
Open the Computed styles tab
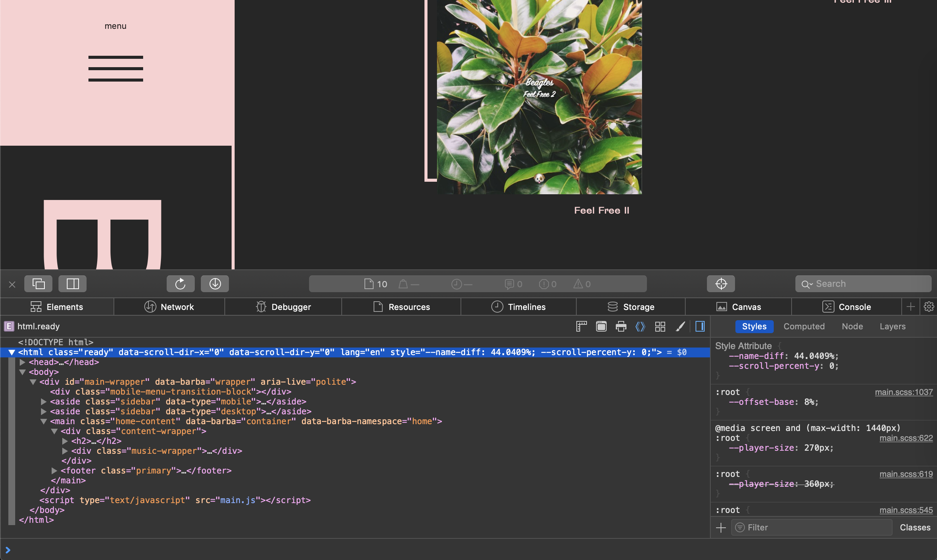[804, 326]
